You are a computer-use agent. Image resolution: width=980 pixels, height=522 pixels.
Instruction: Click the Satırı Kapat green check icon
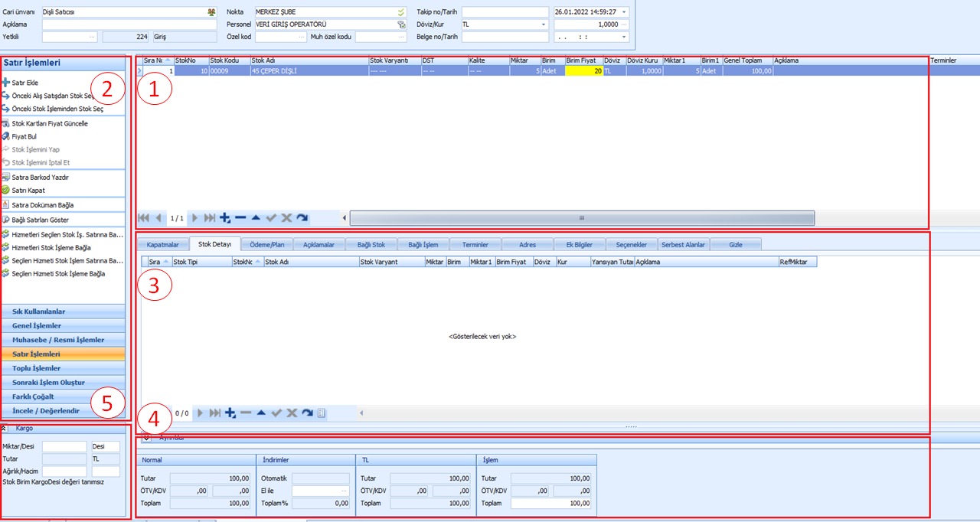coord(6,190)
